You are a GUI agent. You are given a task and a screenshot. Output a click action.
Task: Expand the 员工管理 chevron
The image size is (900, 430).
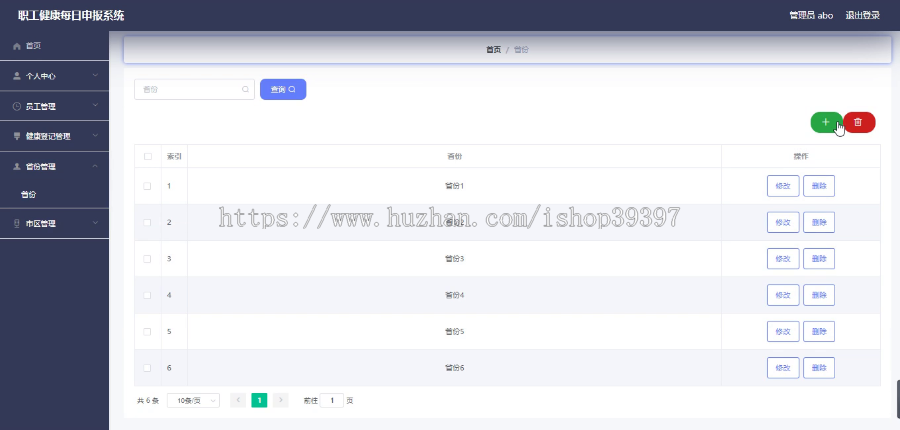point(95,106)
